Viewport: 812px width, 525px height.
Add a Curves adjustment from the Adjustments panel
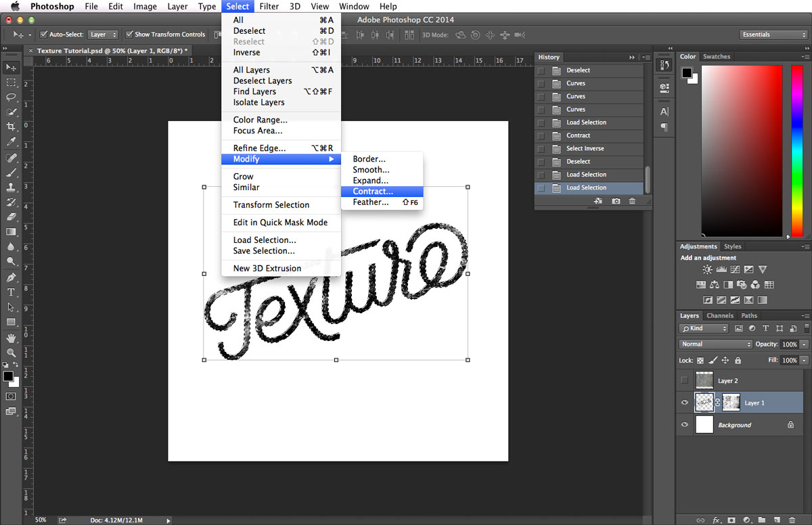[x=736, y=269]
